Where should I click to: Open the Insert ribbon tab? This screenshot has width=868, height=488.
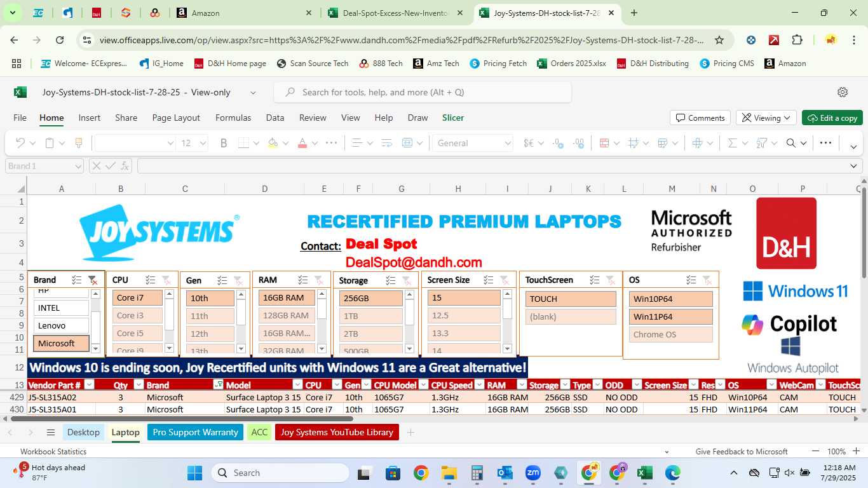(90, 118)
